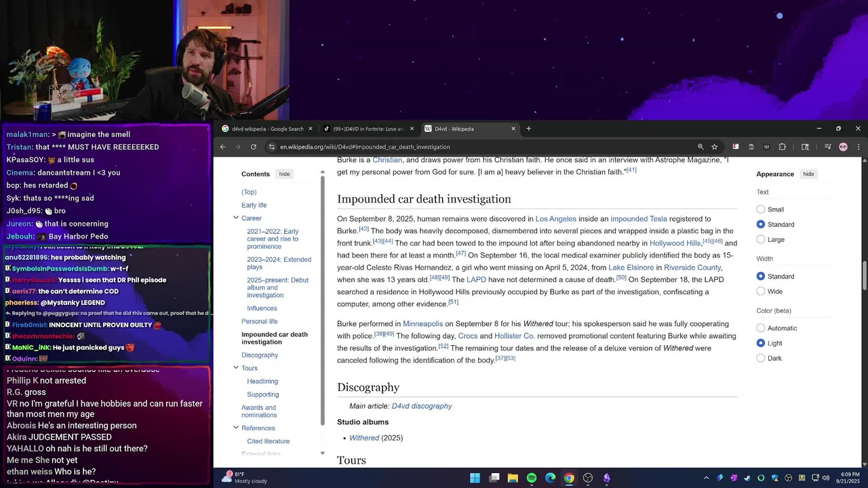Hide the Appearance panel
The image size is (868, 488).
pos(808,174)
